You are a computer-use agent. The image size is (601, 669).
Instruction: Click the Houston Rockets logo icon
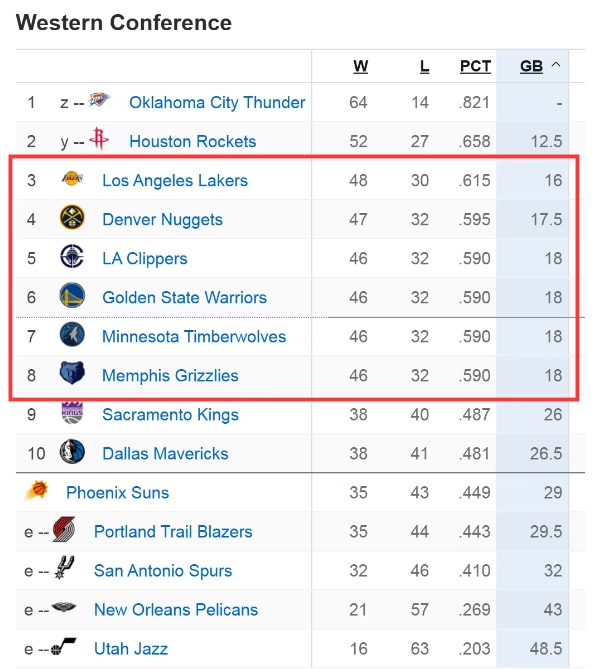(x=99, y=139)
